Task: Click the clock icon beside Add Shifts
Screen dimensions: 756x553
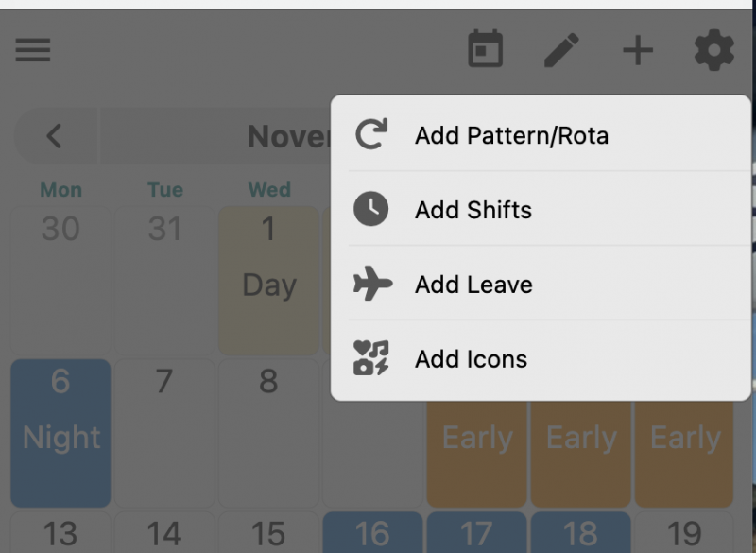Action: 371,210
